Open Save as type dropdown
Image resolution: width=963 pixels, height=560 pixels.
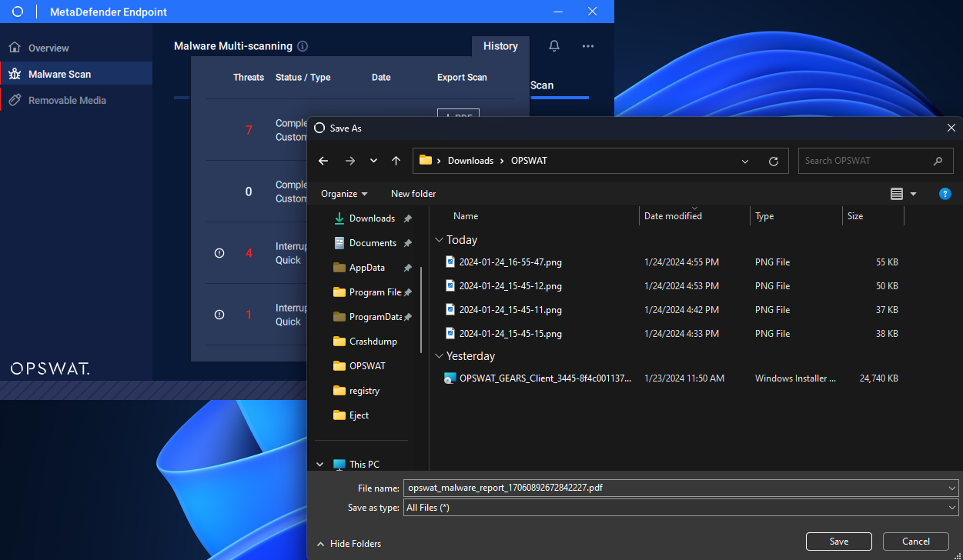pyautogui.click(x=680, y=508)
